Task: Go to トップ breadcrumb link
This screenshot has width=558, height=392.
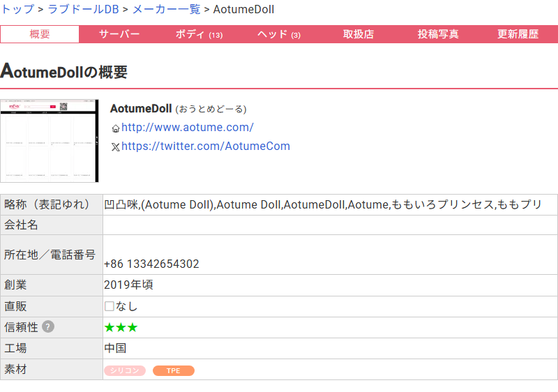Action: pyautogui.click(x=17, y=9)
